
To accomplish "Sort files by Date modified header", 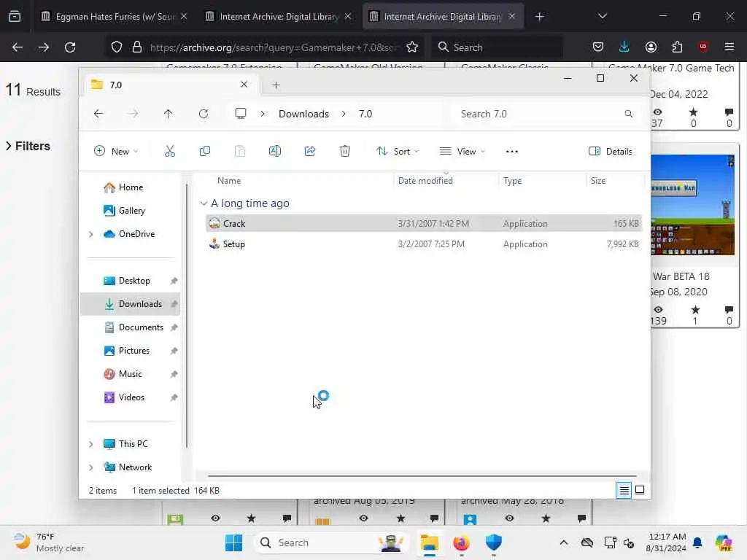I will tap(425, 181).
